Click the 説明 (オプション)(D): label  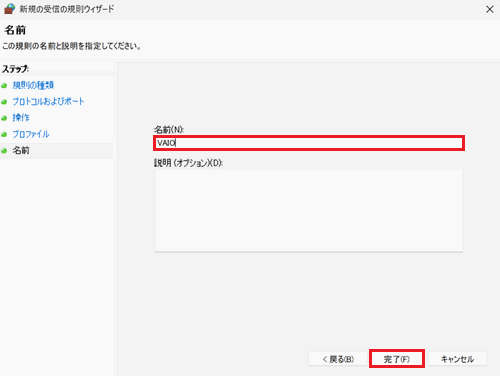point(188,163)
